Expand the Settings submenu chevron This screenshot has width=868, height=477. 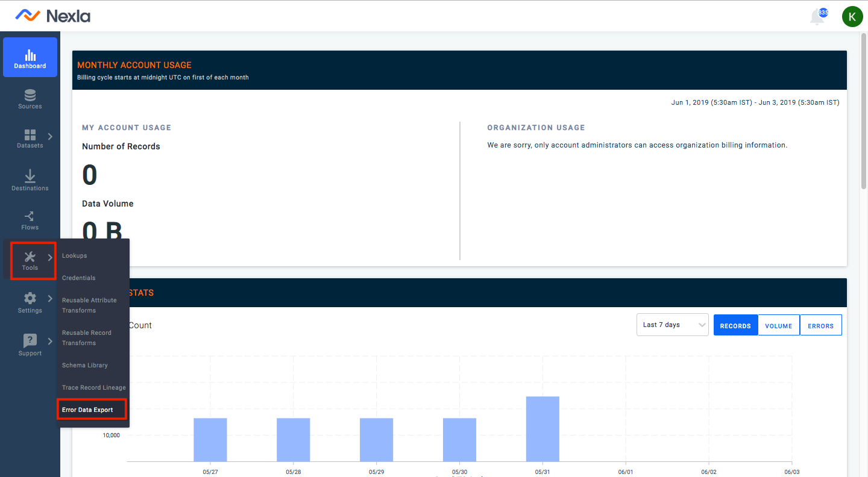[50, 299]
